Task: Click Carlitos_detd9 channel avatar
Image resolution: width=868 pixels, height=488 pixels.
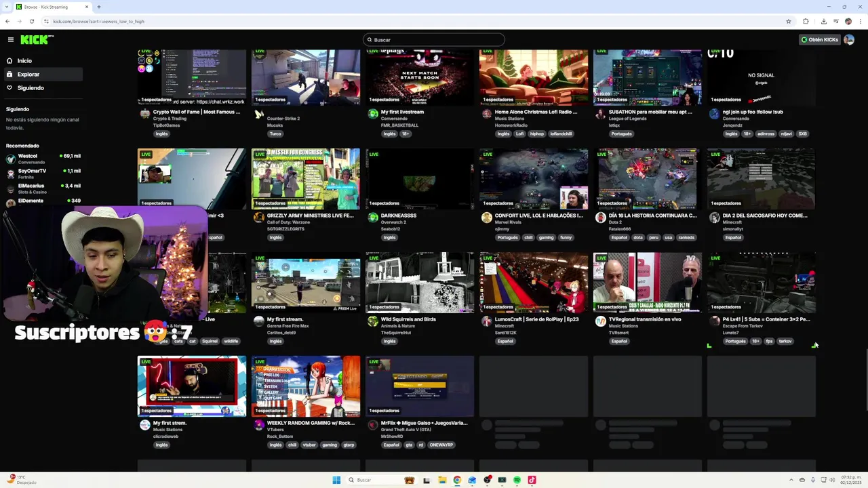Action: pos(258,321)
